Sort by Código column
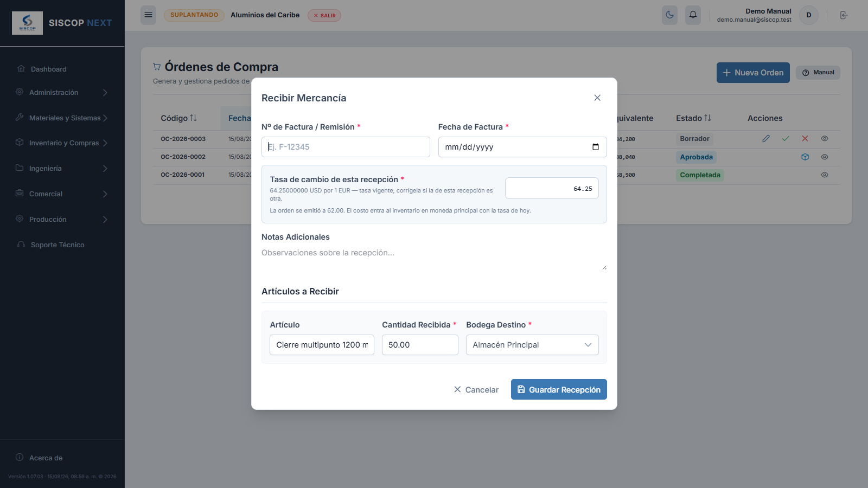This screenshot has height=488, width=868. [x=178, y=118]
